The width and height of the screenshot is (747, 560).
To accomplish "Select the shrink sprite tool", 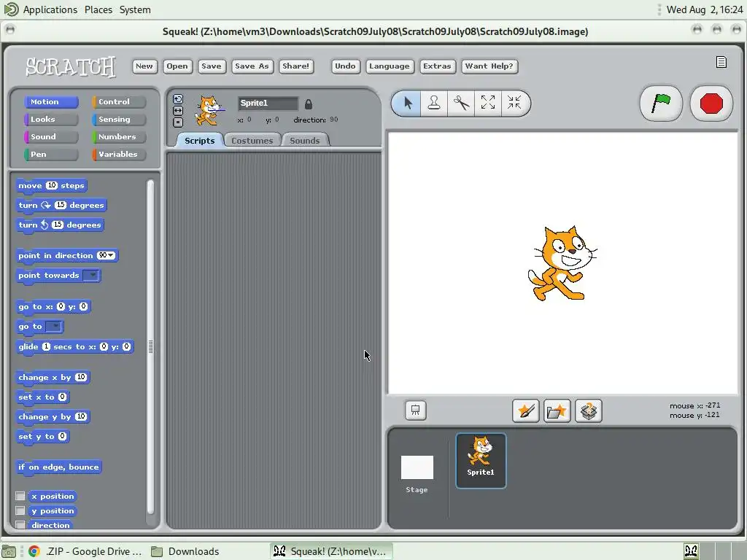I will 514,103.
